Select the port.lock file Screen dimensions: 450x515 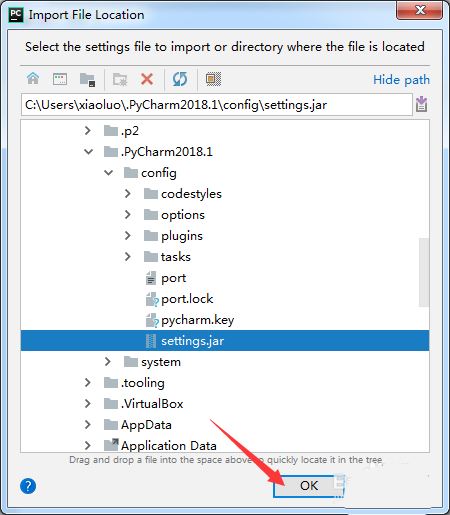(187, 299)
